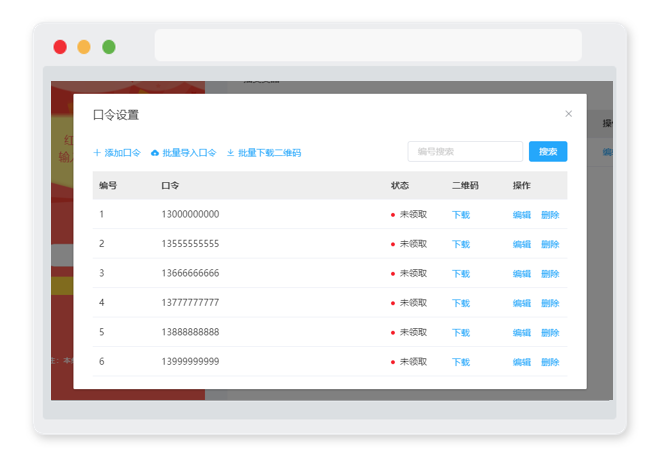Click the 口令设置 dialog title
The width and height of the screenshot is (660, 460).
(x=116, y=115)
